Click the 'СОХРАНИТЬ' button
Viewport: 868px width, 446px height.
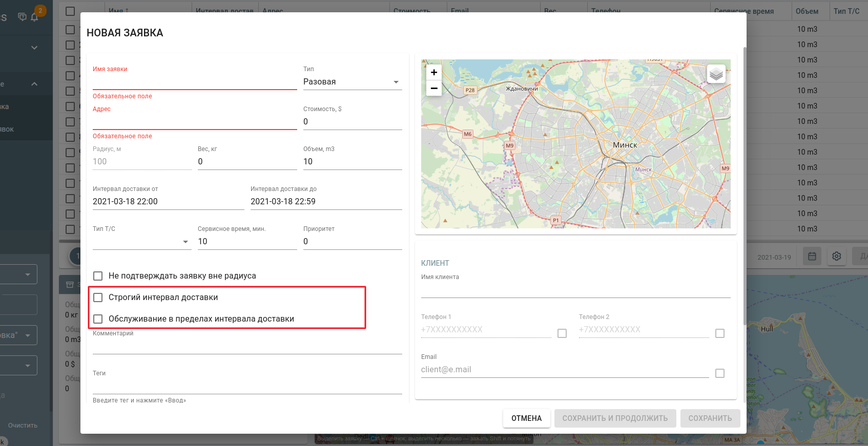(x=710, y=418)
